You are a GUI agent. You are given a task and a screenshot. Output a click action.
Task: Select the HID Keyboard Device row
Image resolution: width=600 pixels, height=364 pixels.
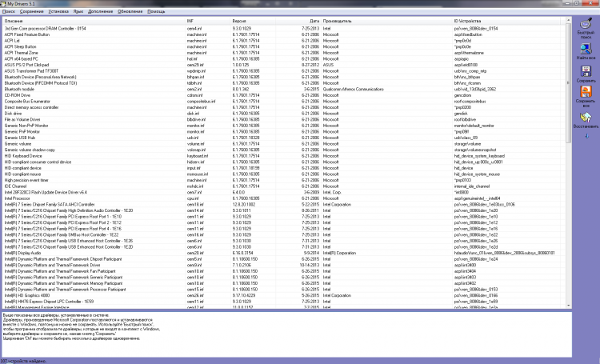(x=283, y=156)
